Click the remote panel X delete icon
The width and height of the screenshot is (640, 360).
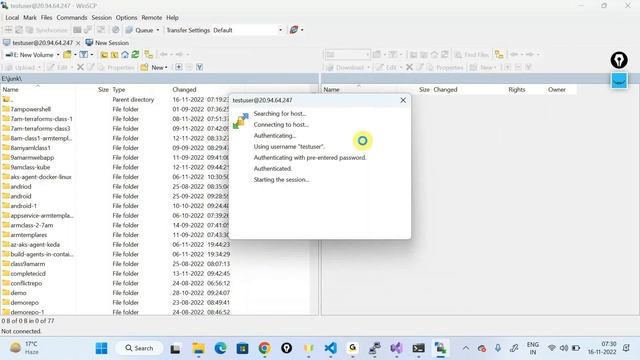409,67
